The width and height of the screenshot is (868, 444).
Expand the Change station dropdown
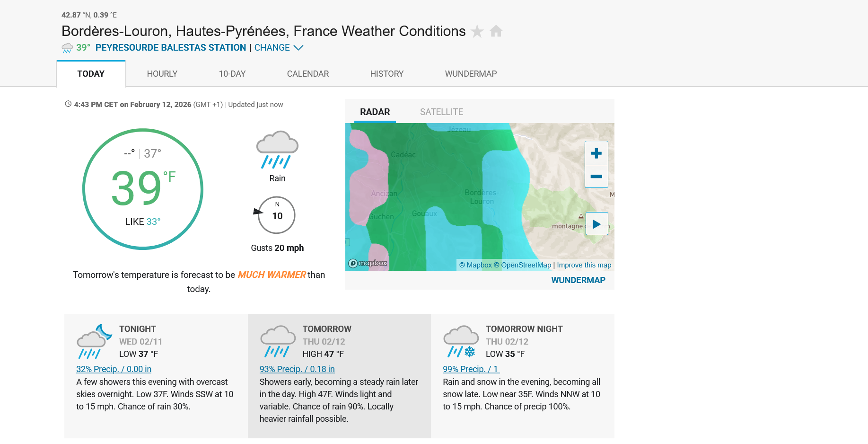[279, 48]
